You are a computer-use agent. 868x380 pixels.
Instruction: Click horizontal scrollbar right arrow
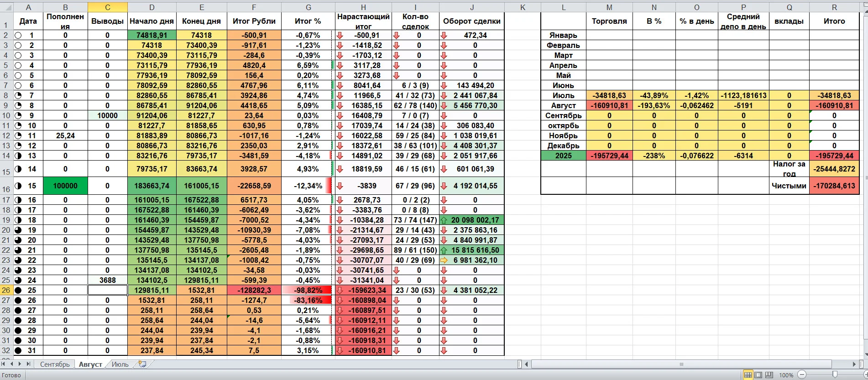[854, 364]
